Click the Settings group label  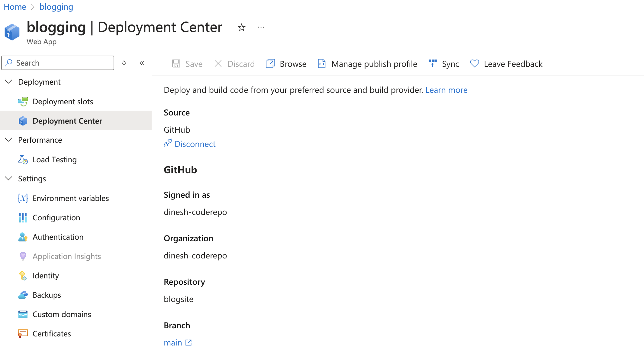coord(32,179)
